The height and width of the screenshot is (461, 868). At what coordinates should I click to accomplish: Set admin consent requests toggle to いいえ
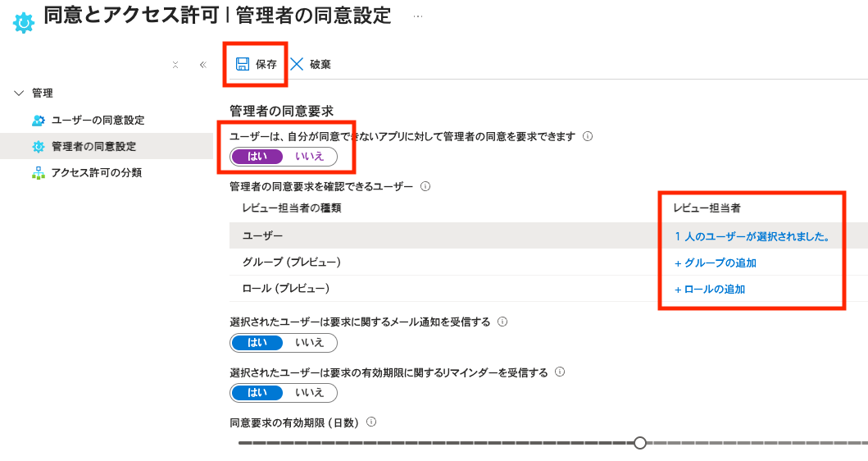pyautogui.click(x=310, y=156)
